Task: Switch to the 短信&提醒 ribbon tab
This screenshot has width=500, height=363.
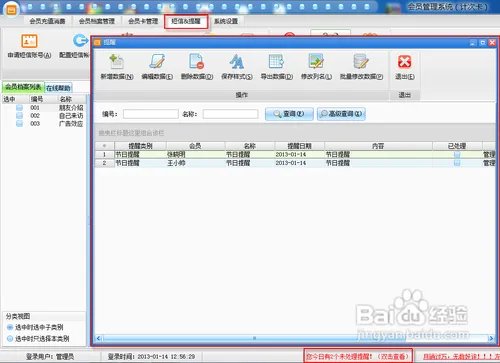Action: tap(186, 21)
